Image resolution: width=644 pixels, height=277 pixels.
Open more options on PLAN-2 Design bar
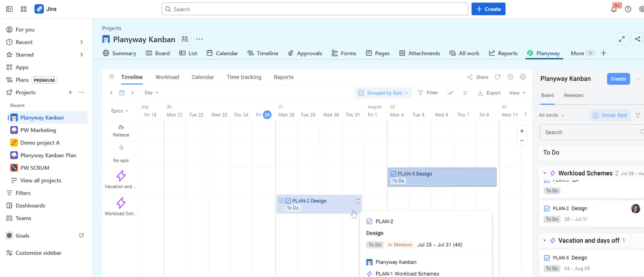coord(357,200)
